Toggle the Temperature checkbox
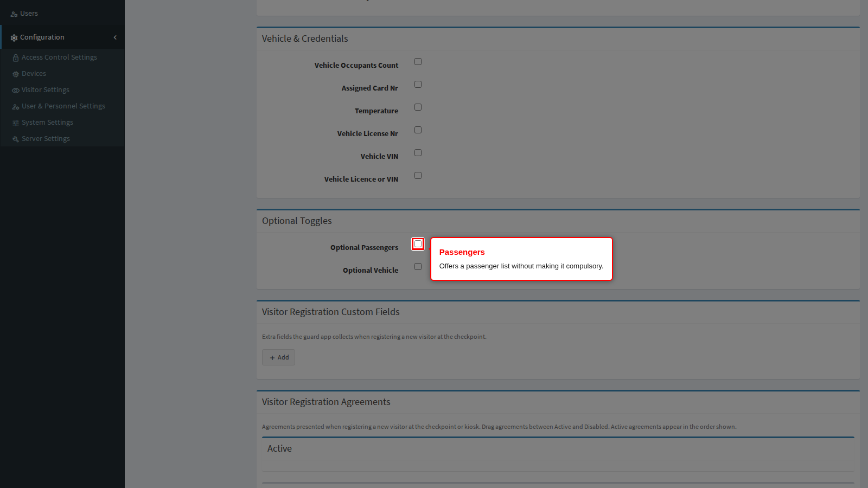This screenshot has height=488, width=868. pyautogui.click(x=418, y=107)
